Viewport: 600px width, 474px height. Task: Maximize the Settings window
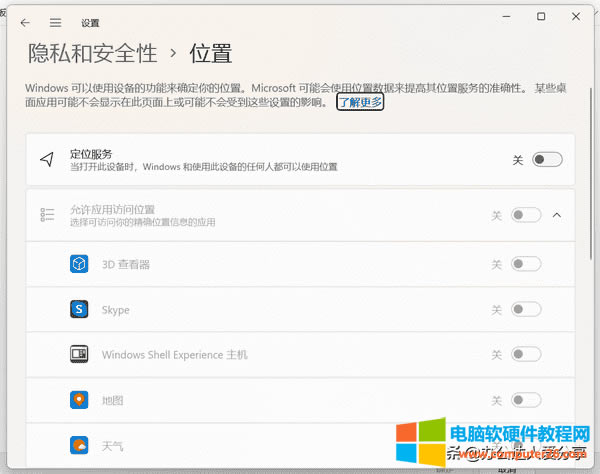[541, 17]
